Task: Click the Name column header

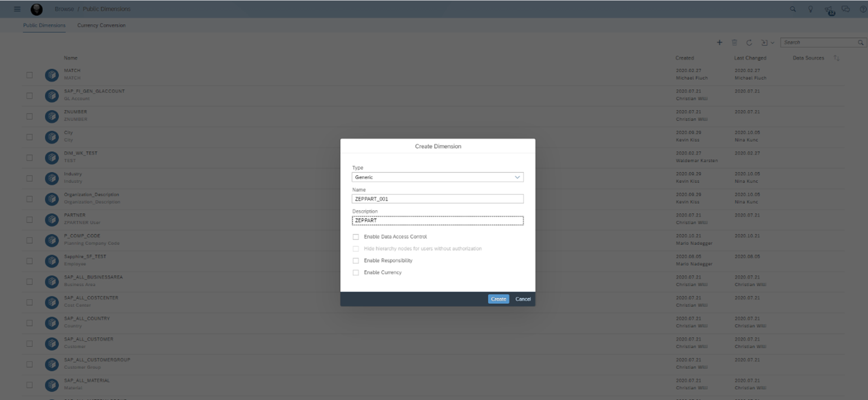Action: (71, 58)
